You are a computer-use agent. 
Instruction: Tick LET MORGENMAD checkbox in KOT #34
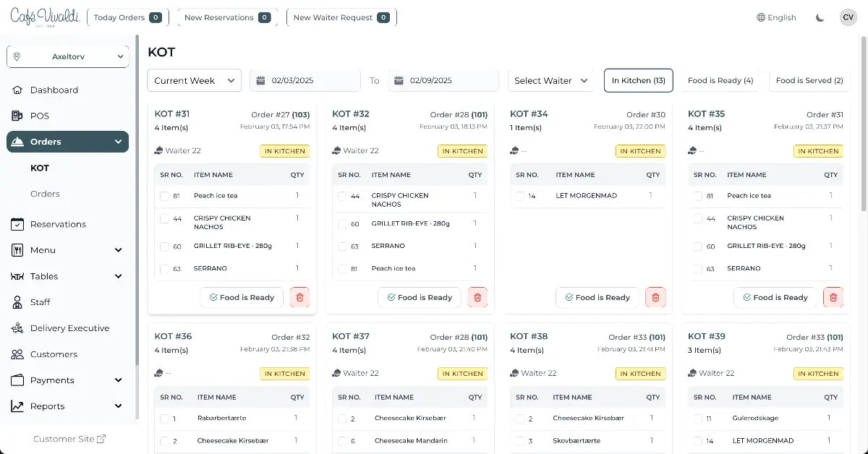pyautogui.click(x=521, y=196)
